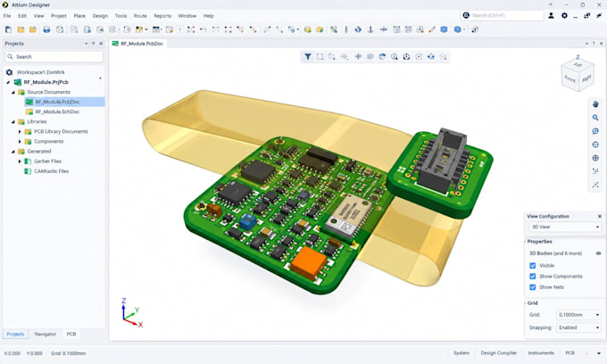Open the Grid size 0.1000mm dropdown
The height and width of the screenshot is (364, 607).
[578, 315]
